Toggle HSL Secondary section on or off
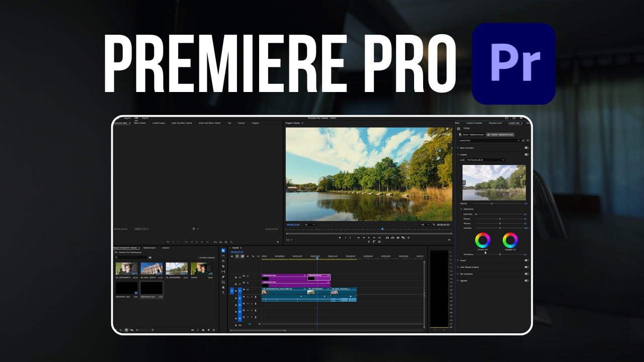Image resolution: width=644 pixels, height=362 pixels. pyautogui.click(x=526, y=274)
